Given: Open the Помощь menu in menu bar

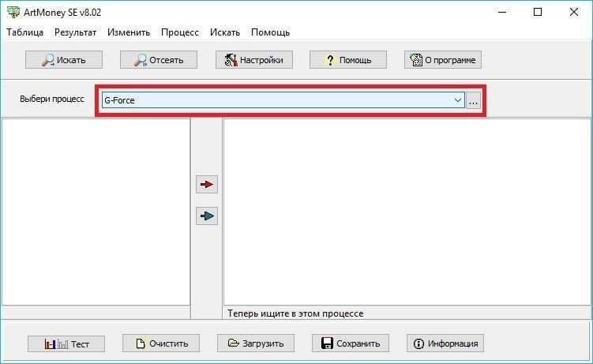Looking at the screenshot, I should click(270, 32).
